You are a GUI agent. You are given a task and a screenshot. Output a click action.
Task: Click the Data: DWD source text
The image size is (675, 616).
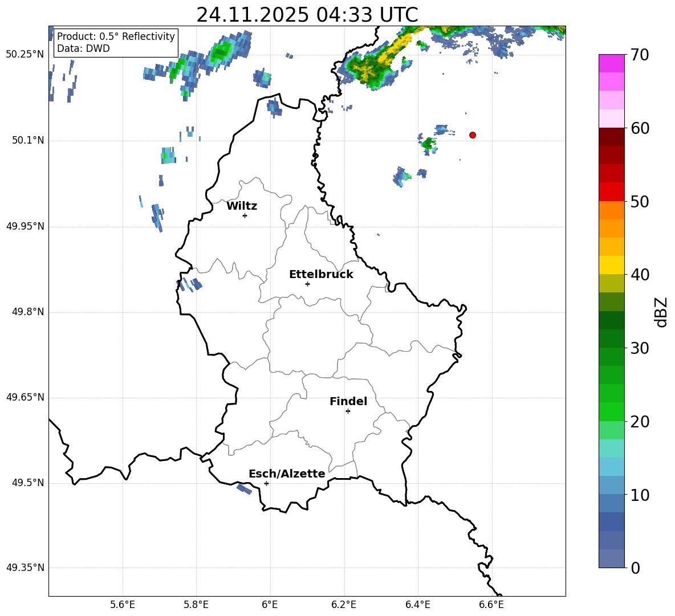pyautogui.click(x=83, y=49)
